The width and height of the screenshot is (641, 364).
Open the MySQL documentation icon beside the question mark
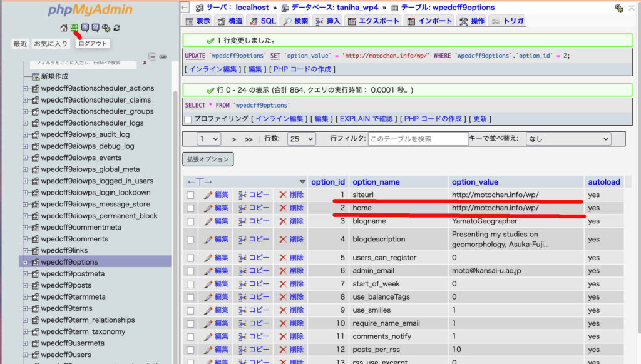point(95,28)
